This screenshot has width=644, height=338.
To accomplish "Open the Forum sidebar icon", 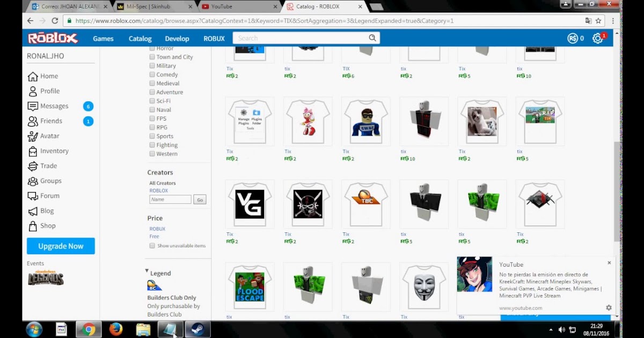I will click(33, 196).
